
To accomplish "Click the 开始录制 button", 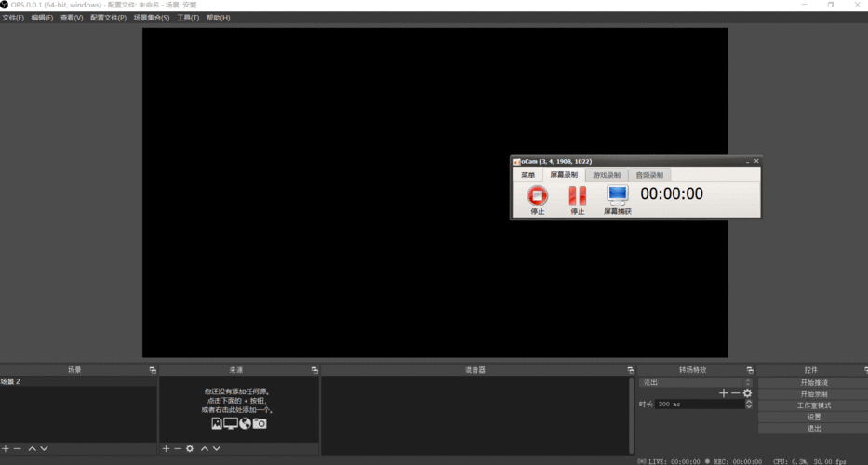I will [x=813, y=394].
